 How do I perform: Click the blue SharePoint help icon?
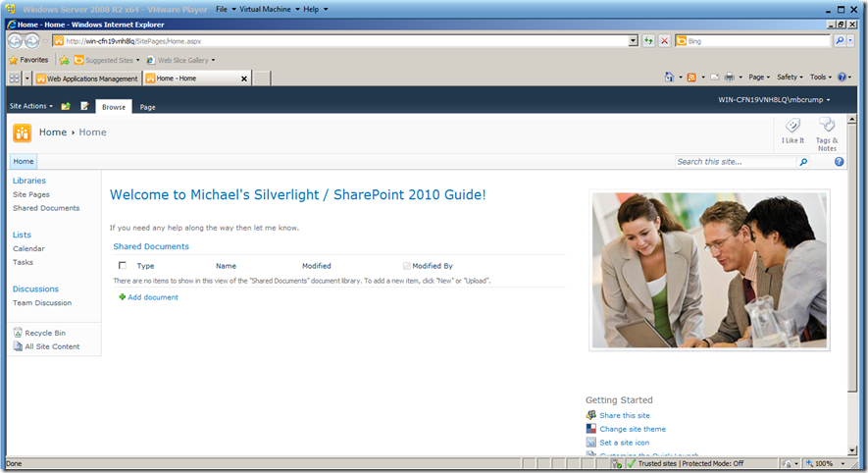[840, 162]
